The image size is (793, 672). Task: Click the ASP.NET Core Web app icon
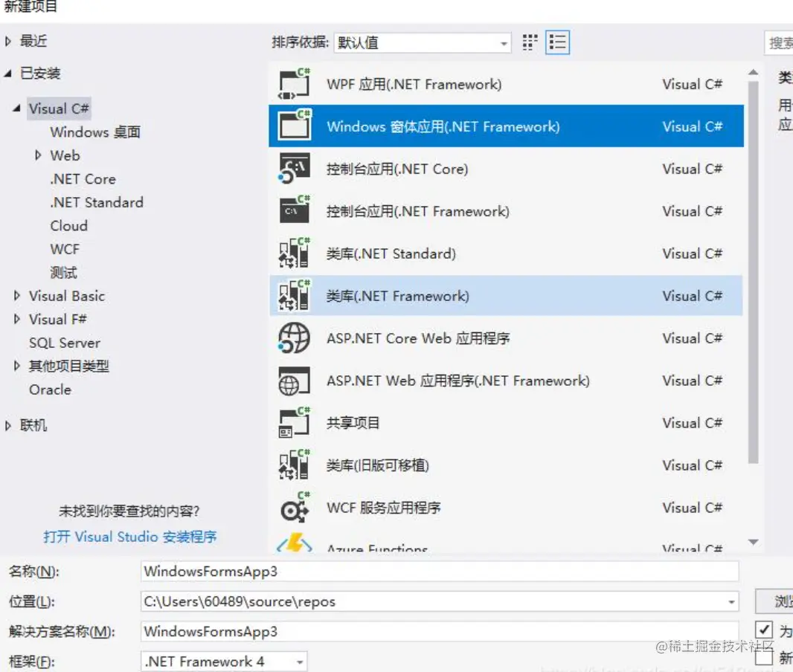tap(295, 338)
